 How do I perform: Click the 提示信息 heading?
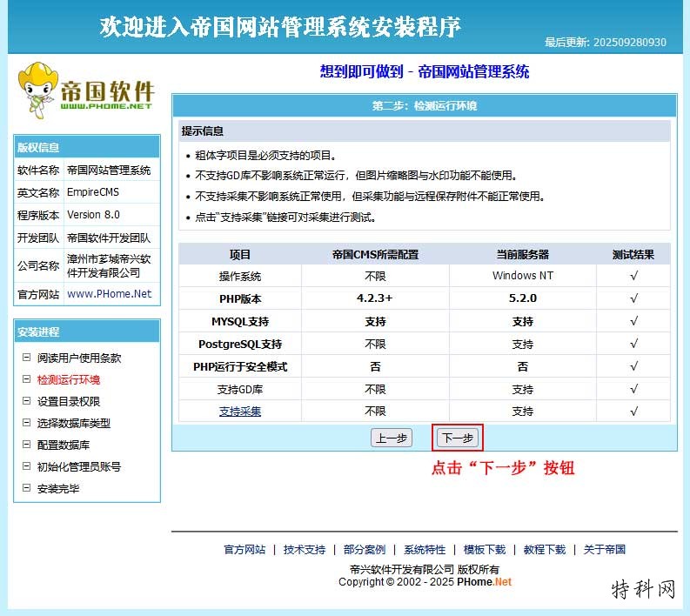click(x=203, y=131)
